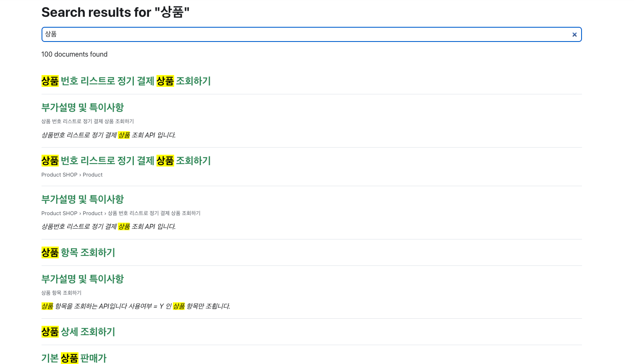
Task: Open 부가설명 및 특이사항 above the long Product SHOP breadcrumb
Action: click(x=83, y=199)
